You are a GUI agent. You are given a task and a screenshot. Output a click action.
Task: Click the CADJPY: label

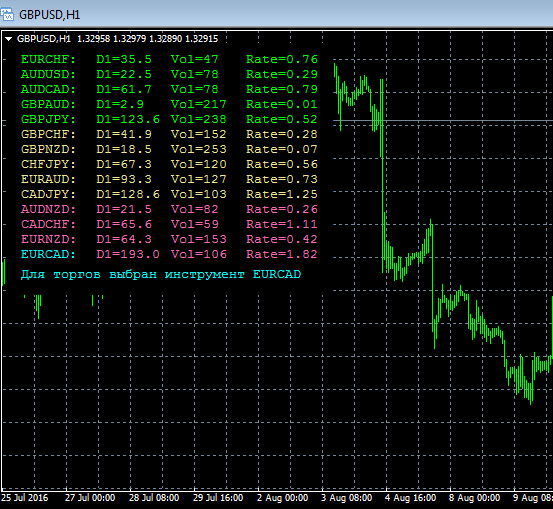coord(48,194)
